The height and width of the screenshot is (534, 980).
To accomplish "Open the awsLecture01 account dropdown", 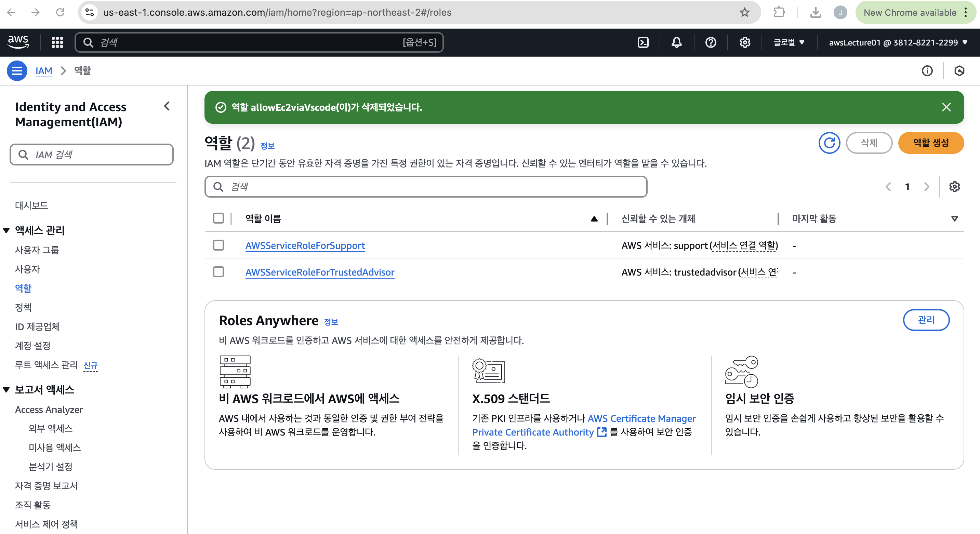I will click(x=898, y=42).
